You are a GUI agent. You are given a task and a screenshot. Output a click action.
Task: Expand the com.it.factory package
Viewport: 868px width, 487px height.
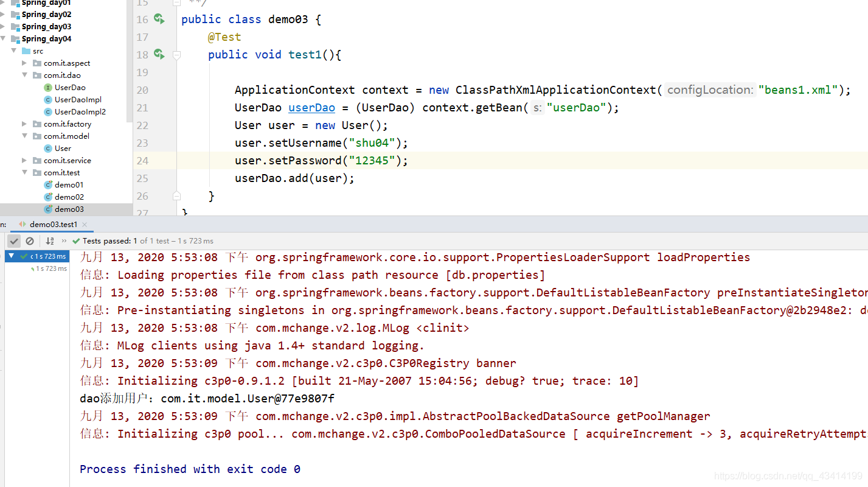click(x=24, y=124)
